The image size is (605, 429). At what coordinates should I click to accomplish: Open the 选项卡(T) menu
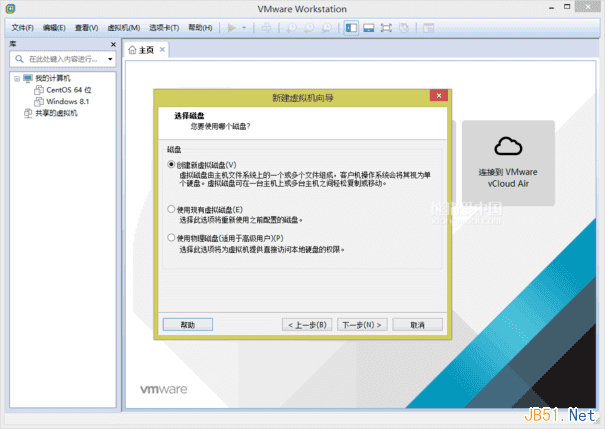point(164,28)
